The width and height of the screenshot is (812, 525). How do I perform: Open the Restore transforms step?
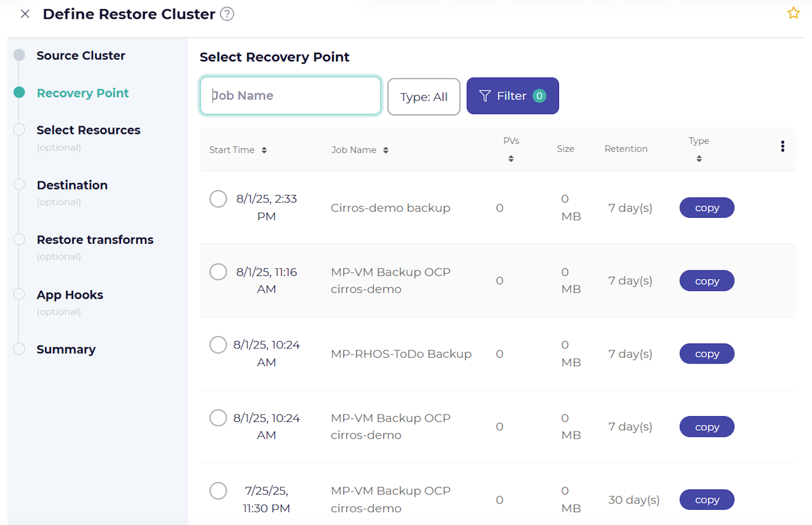tap(95, 239)
